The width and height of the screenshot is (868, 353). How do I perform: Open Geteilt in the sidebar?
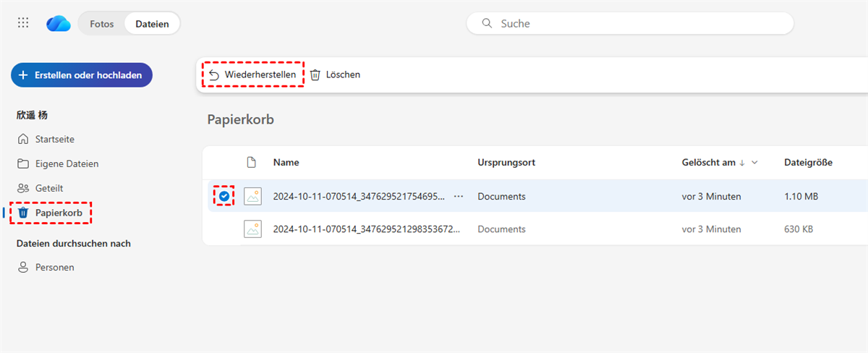[49, 188]
